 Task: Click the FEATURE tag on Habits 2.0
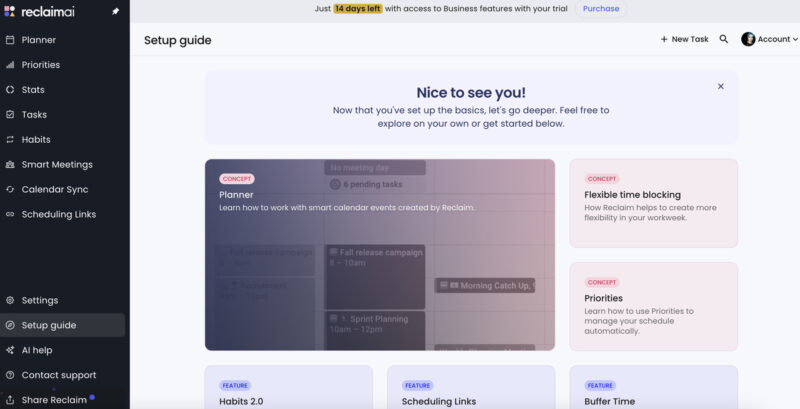235,386
